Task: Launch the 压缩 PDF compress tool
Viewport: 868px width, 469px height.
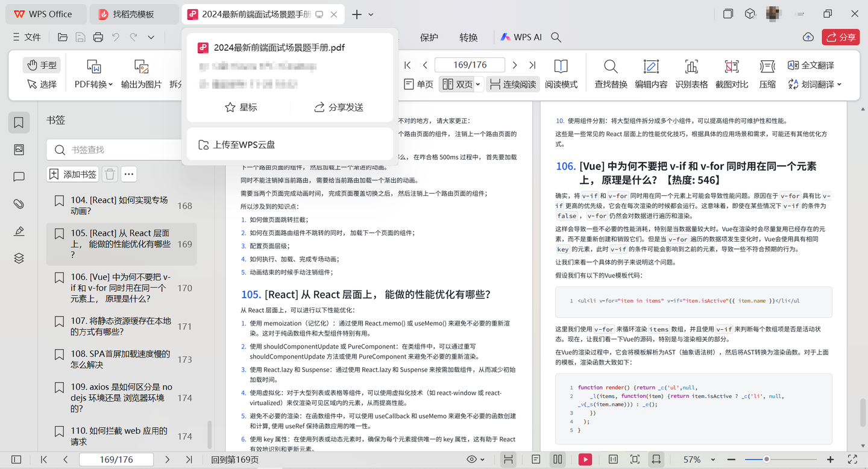Action: point(767,74)
